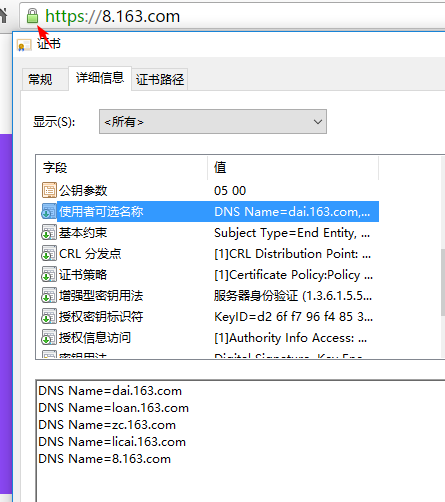445x502 pixels.
Task: Click the green padlock icon in address bar
Action: [x=32, y=16]
